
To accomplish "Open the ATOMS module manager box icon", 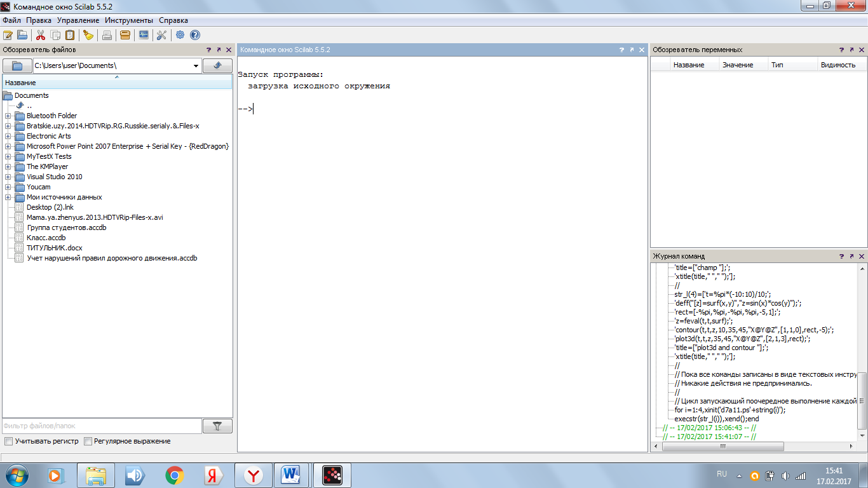I will tap(125, 35).
